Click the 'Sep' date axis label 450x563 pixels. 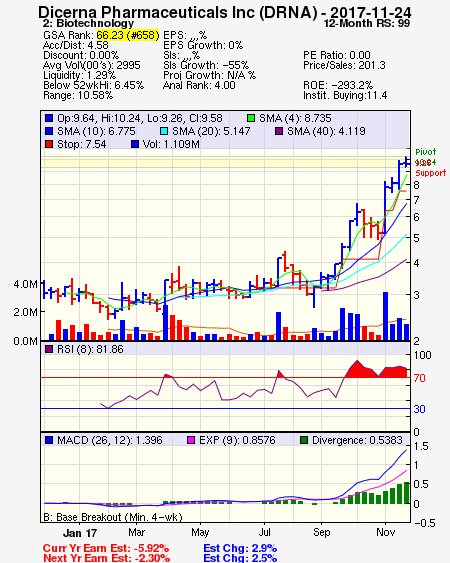coord(321,532)
